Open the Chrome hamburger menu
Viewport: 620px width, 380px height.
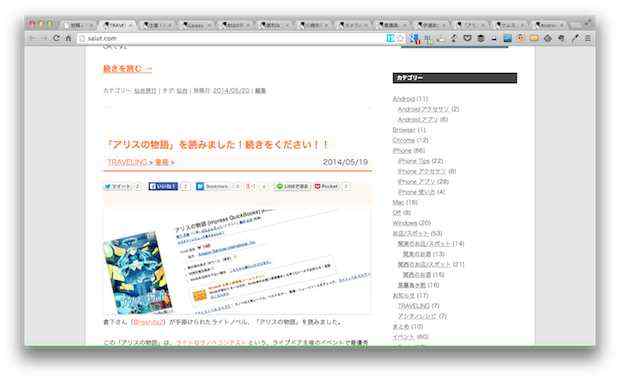(x=588, y=38)
